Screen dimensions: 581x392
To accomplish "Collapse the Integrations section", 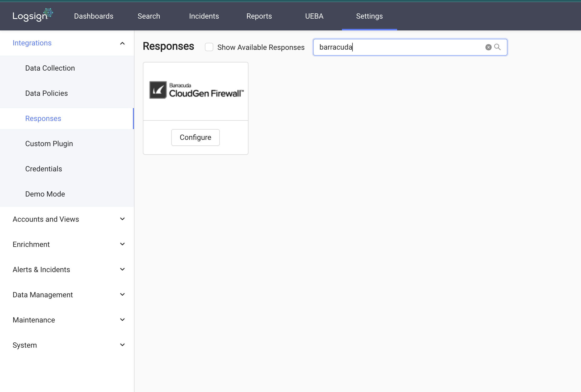I will click(x=67, y=43).
